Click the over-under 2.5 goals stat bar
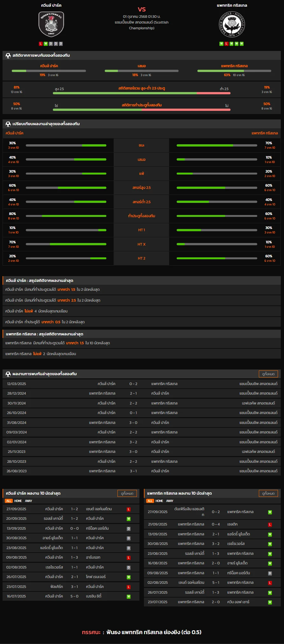Image resolution: width=284 pixels, height=644 pixels. click(x=141, y=93)
